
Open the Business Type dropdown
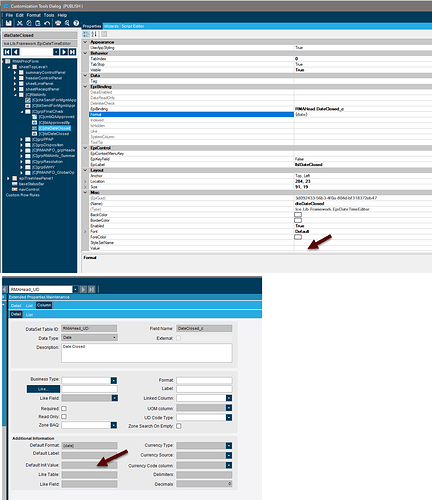click(x=114, y=380)
